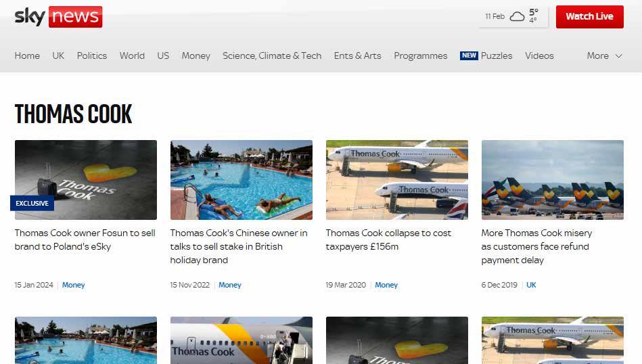Open Thomas Cook logo thumbnail with EXCLUSIVE badge
The width and height of the screenshot is (642, 364).
point(85,180)
